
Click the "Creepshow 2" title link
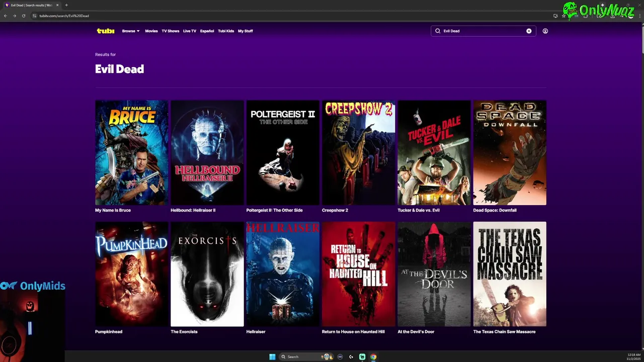coord(335,210)
